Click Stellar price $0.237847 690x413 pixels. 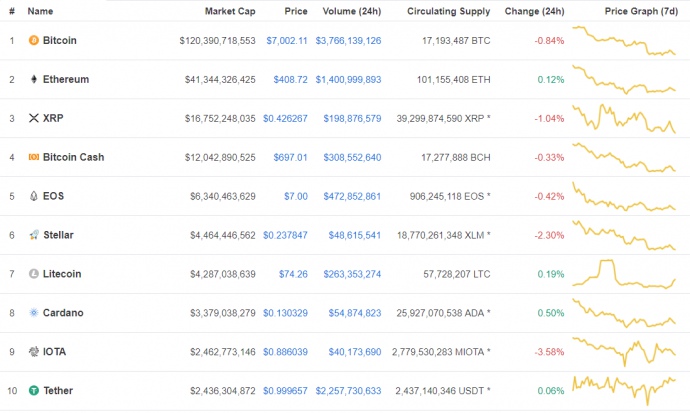pyautogui.click(x=285, y=235)
